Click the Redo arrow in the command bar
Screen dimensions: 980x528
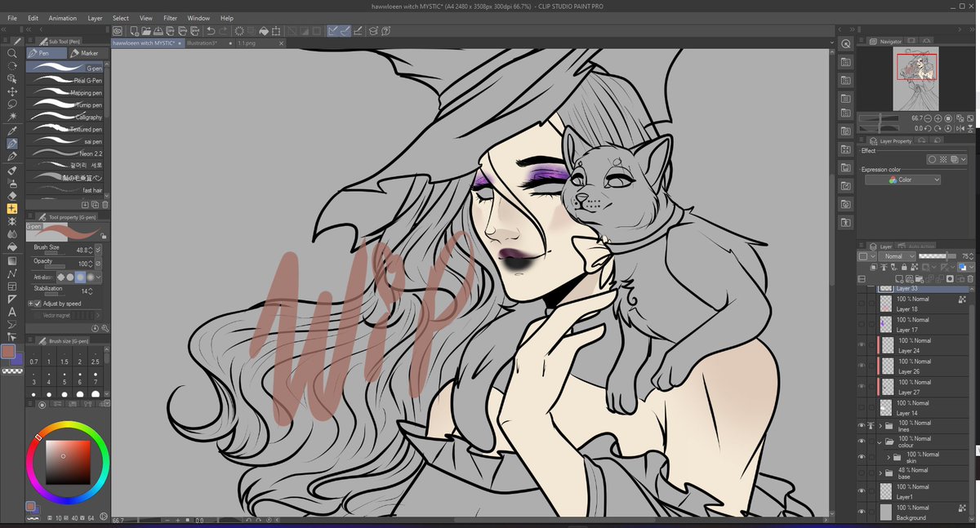click(x=224, y=31)
